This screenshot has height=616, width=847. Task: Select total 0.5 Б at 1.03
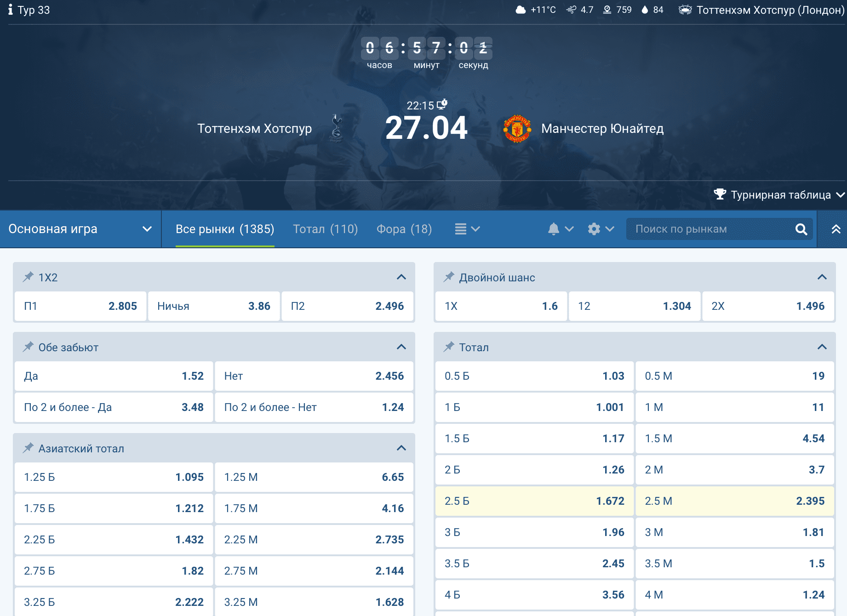click(534, 376)
